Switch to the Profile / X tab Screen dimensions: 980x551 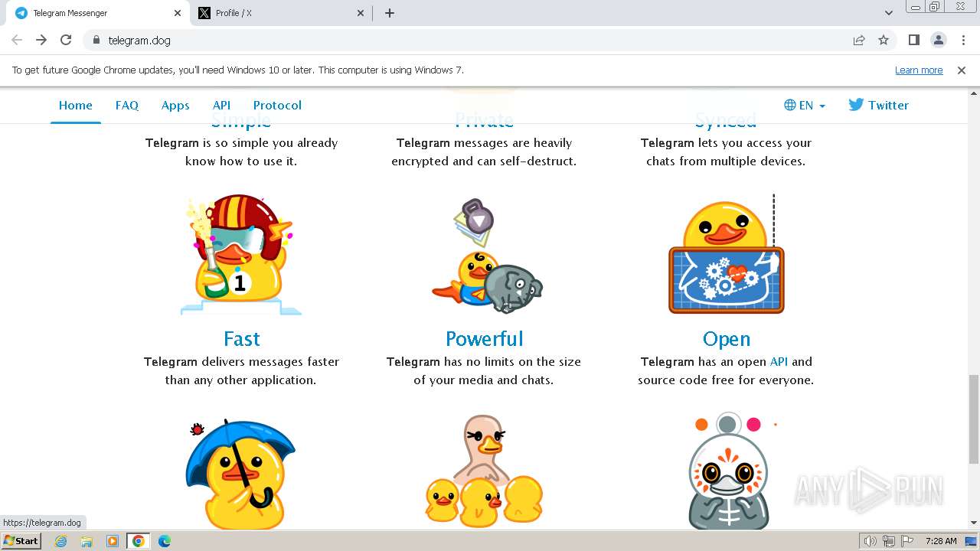(282, 13)
